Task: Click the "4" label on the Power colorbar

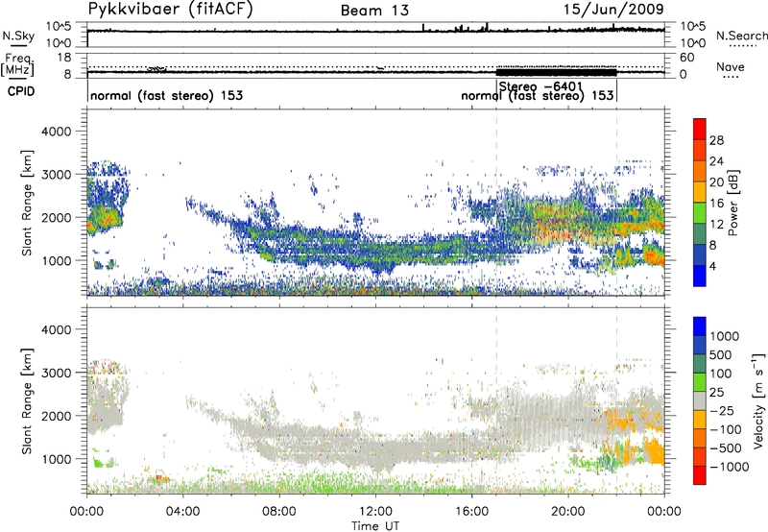Action: [x=713, y=266]
